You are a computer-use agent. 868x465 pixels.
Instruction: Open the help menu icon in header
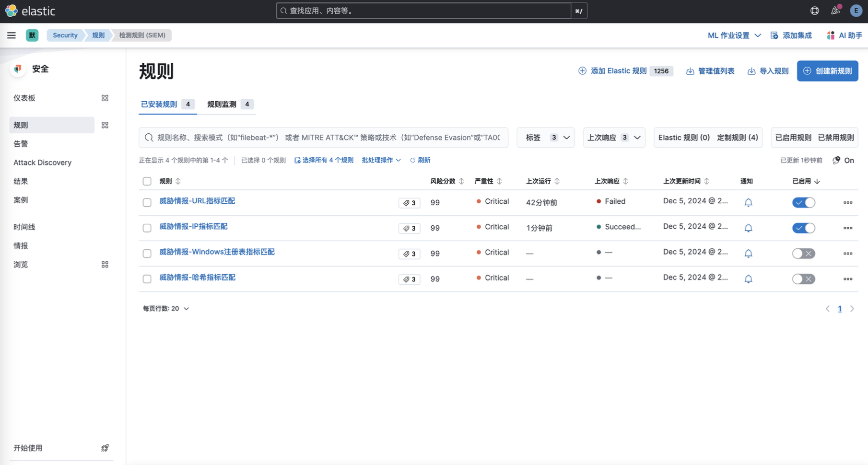tap(815, 11)
